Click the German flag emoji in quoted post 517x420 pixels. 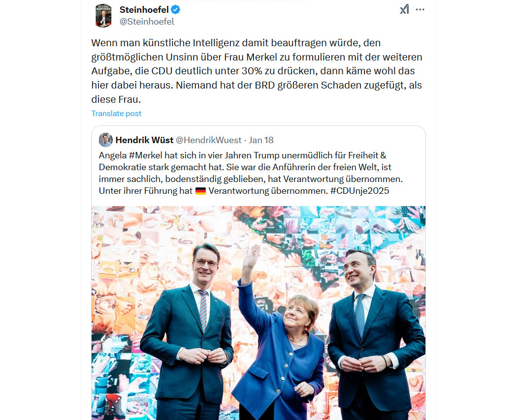click(200, 191)
